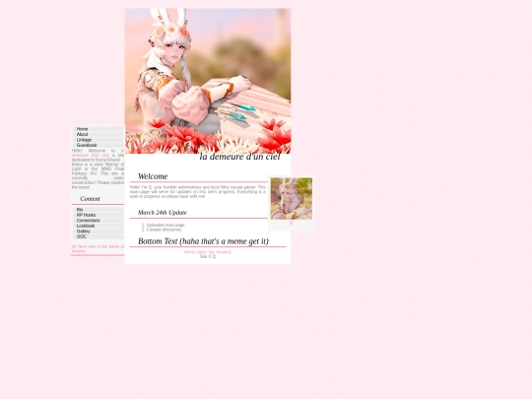Click the 'home of heaven' italic sidebar quote
Viewport: 532px width, 399px height.
[98, 249]
